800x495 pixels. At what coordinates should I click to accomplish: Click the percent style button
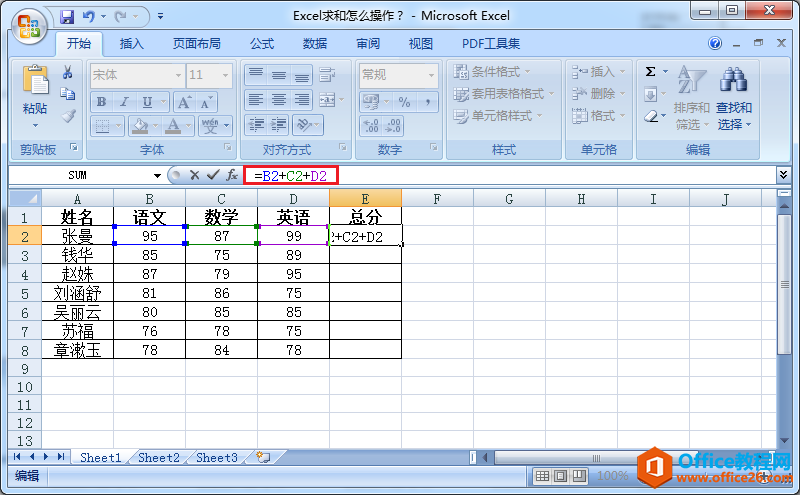pyautogui.click(x=404, y=102)
